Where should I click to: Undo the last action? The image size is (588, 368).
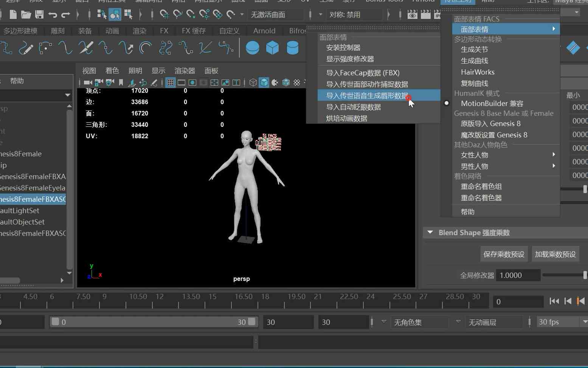point(53,15)
